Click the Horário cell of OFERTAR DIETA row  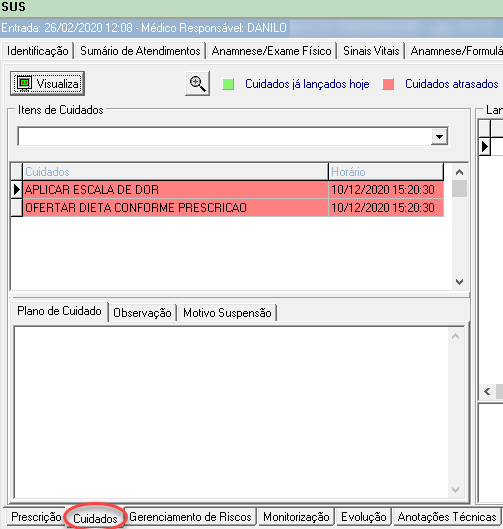386,207
